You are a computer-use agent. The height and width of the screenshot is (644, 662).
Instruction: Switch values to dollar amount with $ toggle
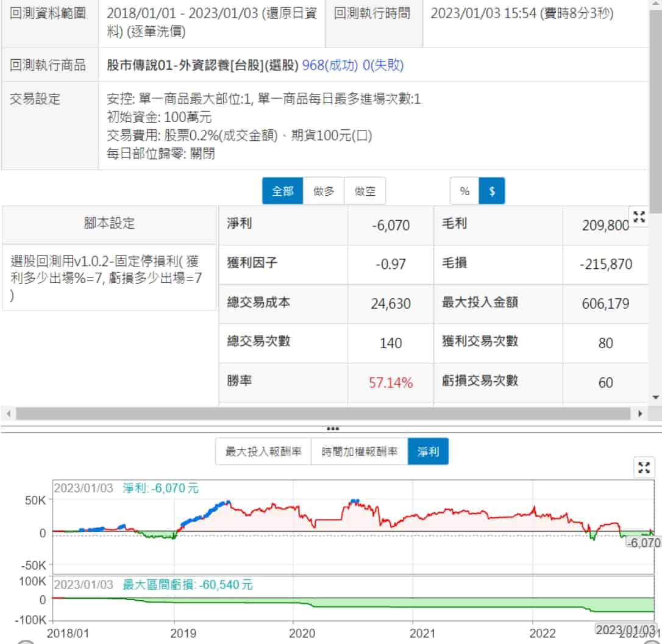[x=492, y=191]
